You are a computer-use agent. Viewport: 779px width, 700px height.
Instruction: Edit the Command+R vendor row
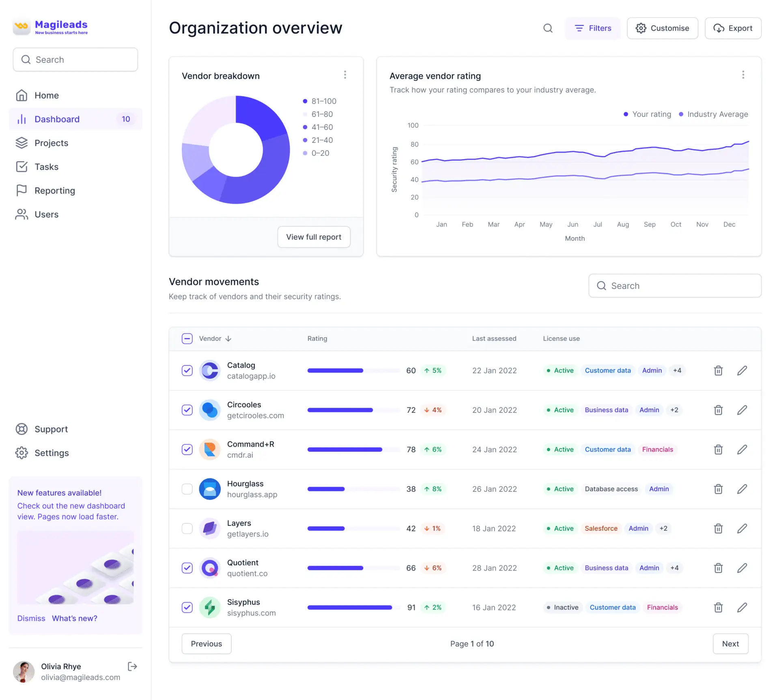coord(742,450)
